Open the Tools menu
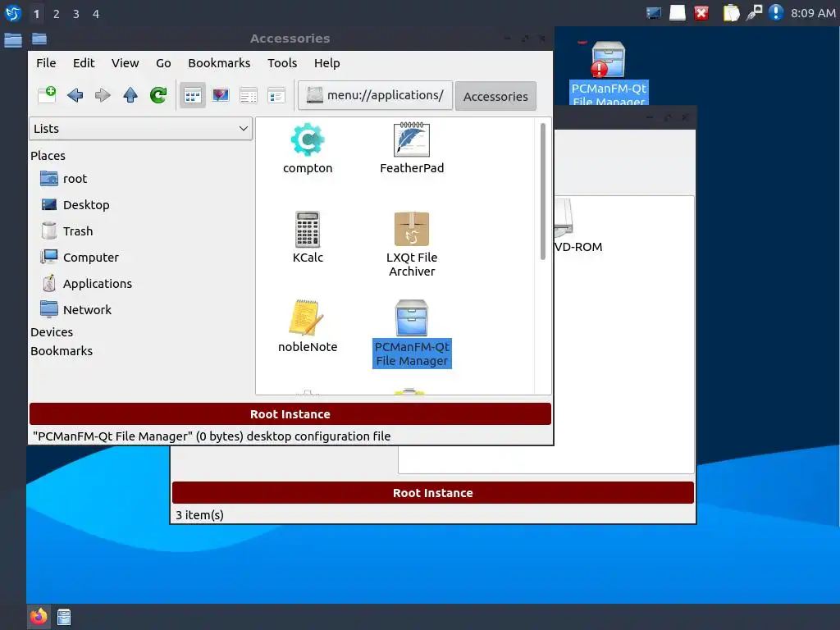Viewport: 840px width, 630px height. [x=282, y=62]
